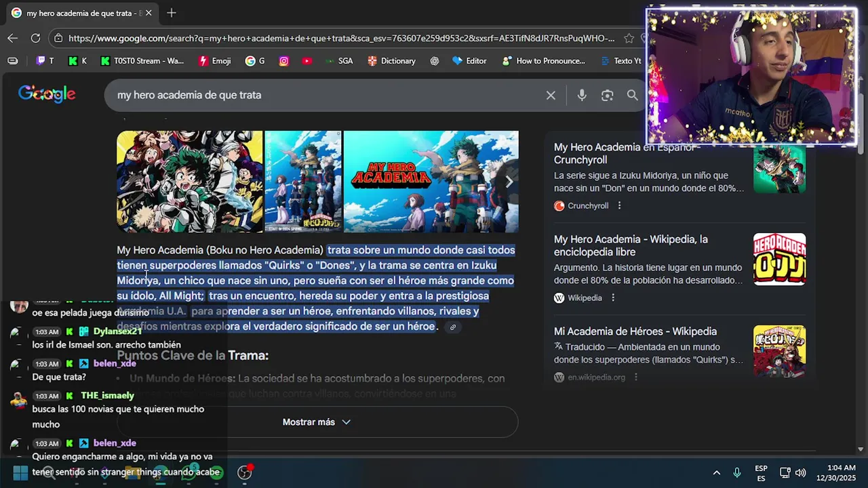The height and width of the screenshot is (488, 868).
Task: Open the first bookmark bar icon left of Twitch
Action: (x=13, y=61)
